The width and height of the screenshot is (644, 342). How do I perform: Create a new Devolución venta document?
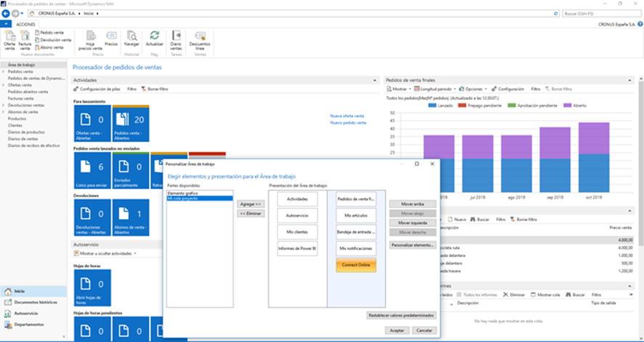pos(53,40)
